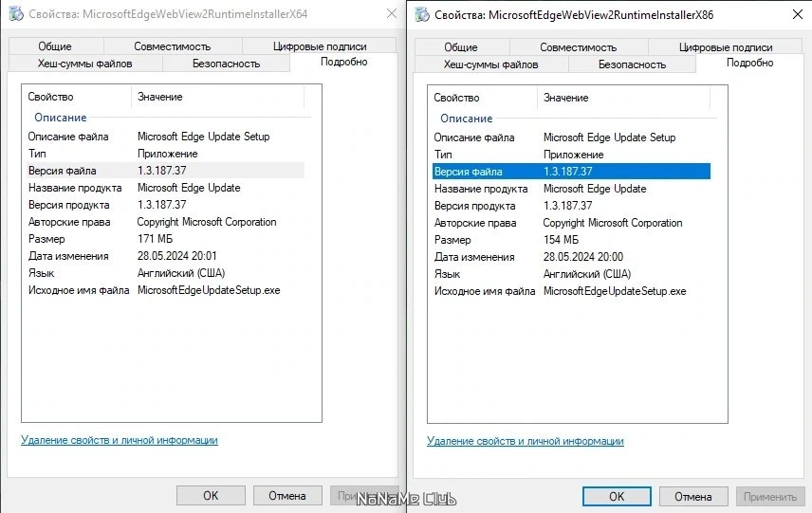Click Свойство column header in X86 window
This screenshot has width=812, height=513.
click(483, 98)
